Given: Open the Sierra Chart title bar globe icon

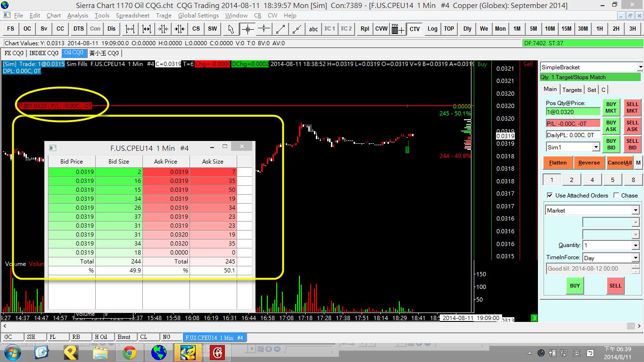Looking at the screenshot, I should (5, 5).
